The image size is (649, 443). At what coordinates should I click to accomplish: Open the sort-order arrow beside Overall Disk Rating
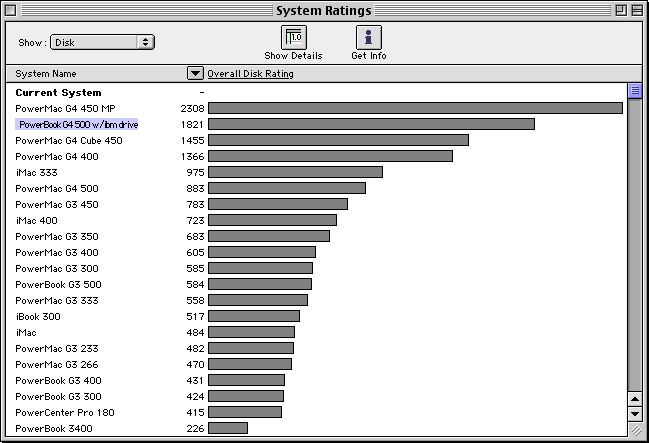[x=195, y=74]
